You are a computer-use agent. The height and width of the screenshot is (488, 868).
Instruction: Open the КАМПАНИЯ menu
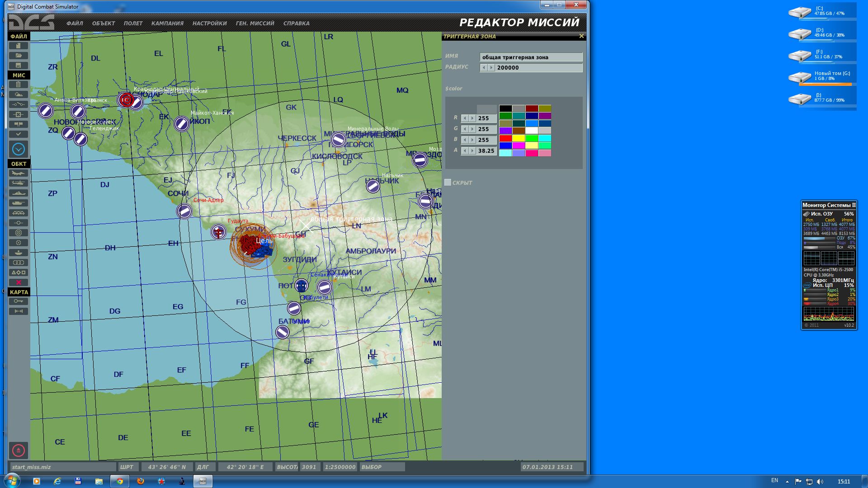167,23
